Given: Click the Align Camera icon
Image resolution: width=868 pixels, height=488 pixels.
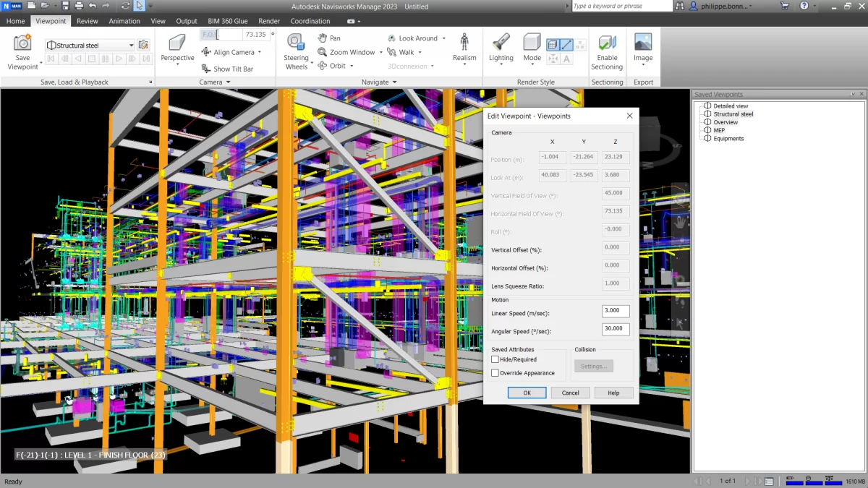Looking at the screenshot, I should (x=206, y=52).
